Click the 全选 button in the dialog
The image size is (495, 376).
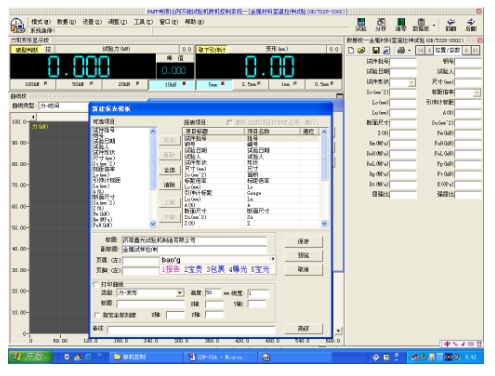tap(170, 170)
